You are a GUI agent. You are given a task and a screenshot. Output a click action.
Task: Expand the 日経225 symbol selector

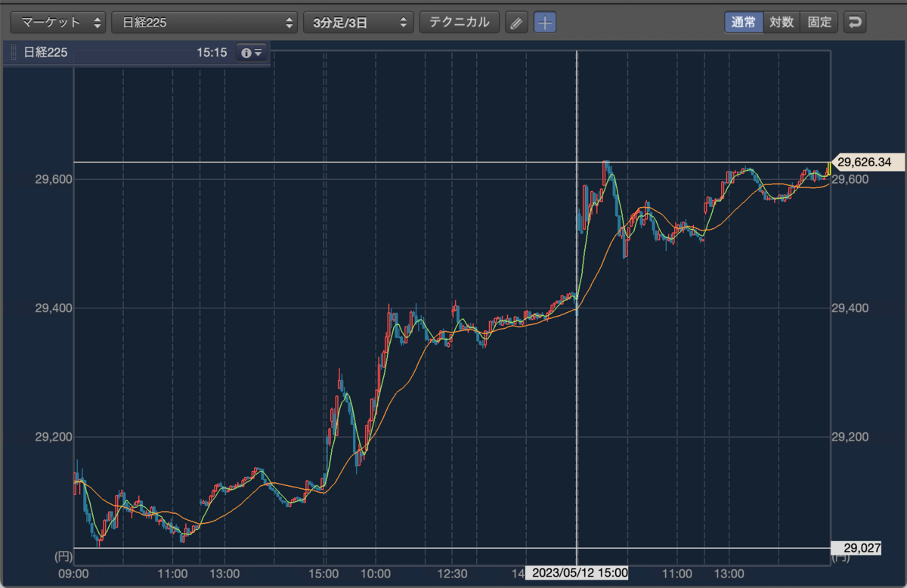(x=204, y=23)
